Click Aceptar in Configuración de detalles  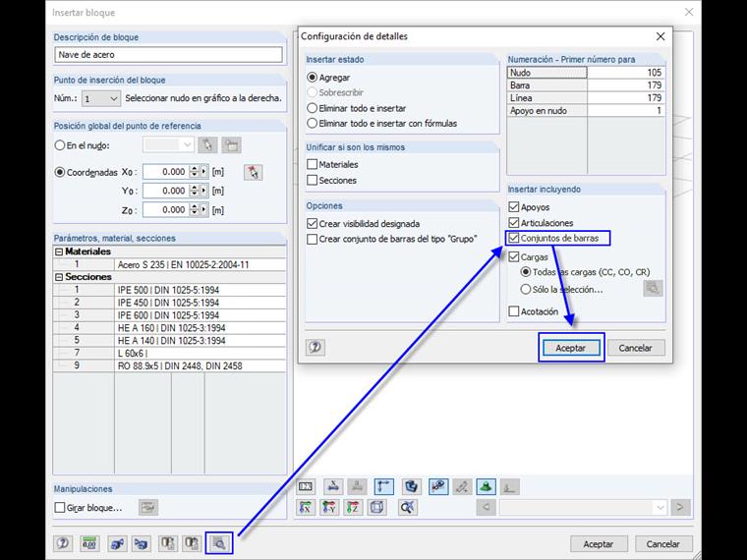pos(570,348)
